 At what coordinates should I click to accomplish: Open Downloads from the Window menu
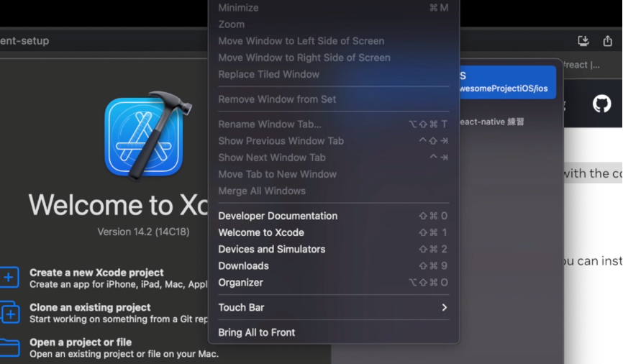pos(334,266)
